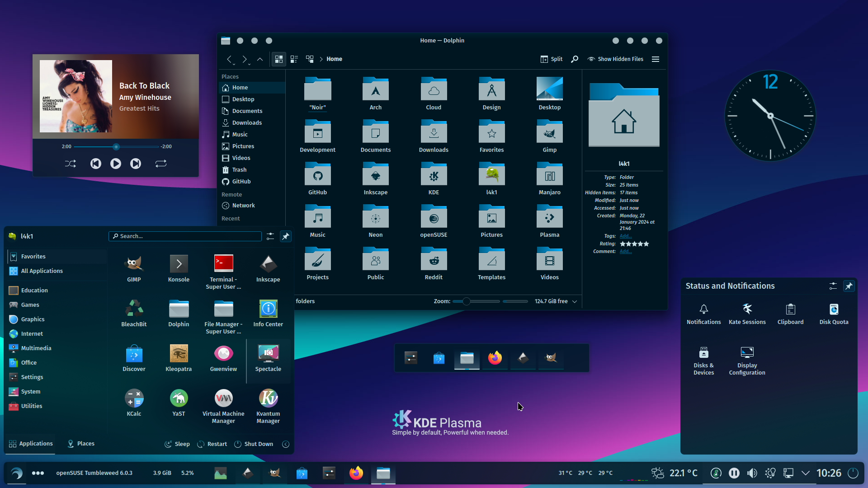Click the breadcrumb chevron before Home
Image resolution: width=868 pixels, height=488 pixels.
click(321, 59)
